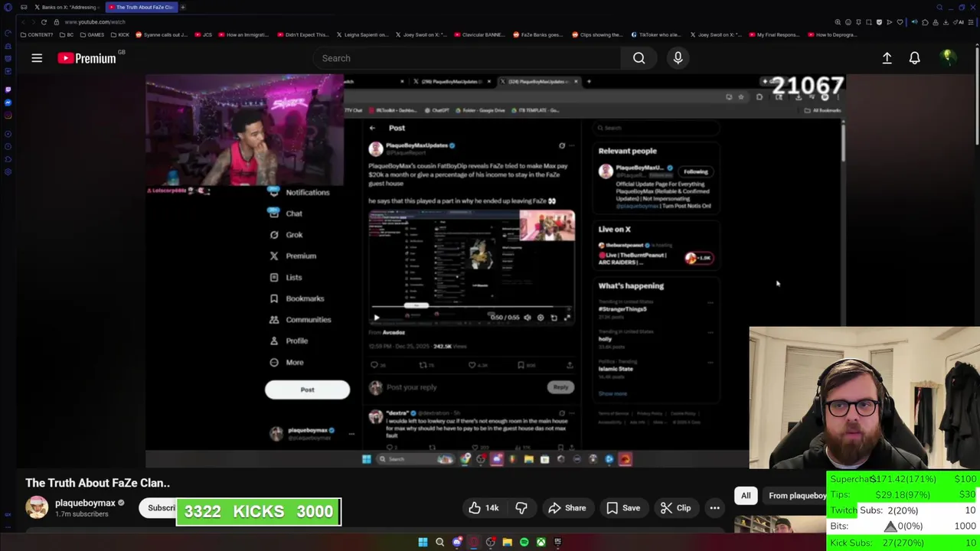Open the Opera main menu logo
The image size is (980, 551).
8,7
